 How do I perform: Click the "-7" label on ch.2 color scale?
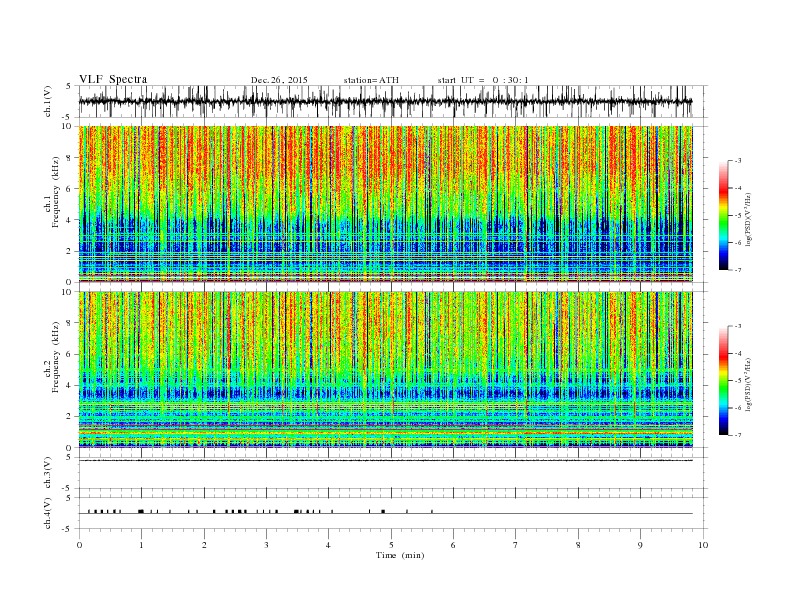(738, 435)
